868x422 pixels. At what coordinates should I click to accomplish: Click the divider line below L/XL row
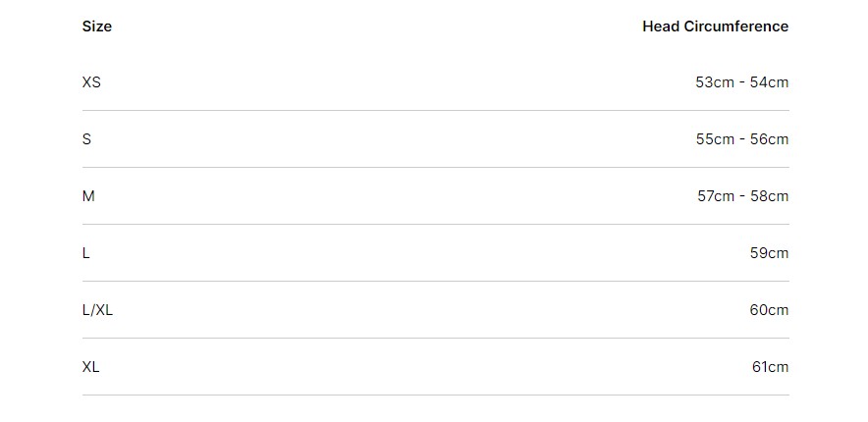pos(436,339)
